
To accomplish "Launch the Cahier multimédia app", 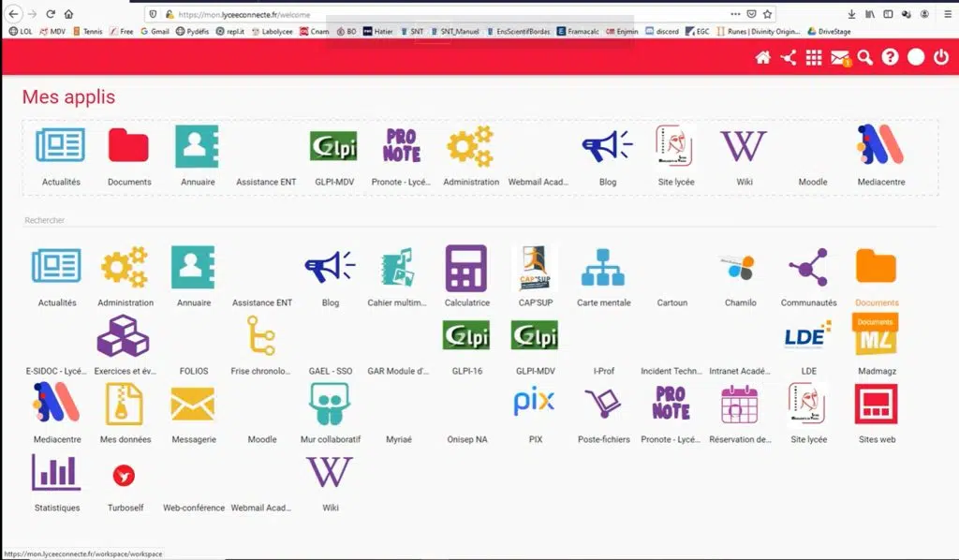I will tap(397, 268).
